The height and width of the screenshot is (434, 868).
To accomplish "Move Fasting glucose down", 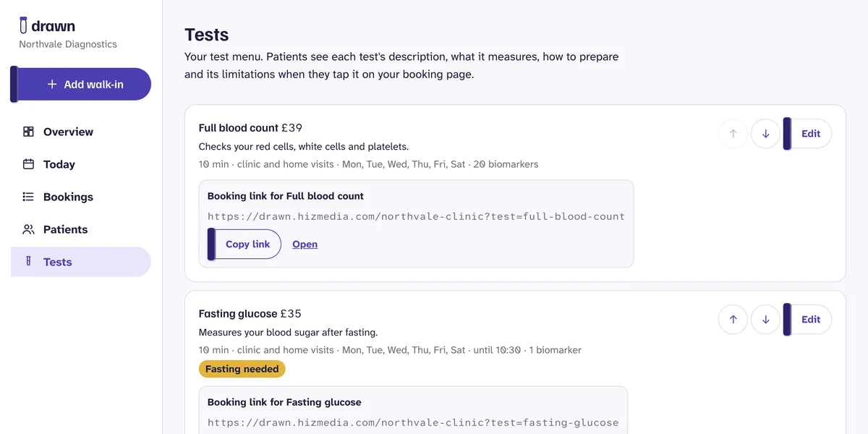I will pyautogui.click(x=765, y=320).
